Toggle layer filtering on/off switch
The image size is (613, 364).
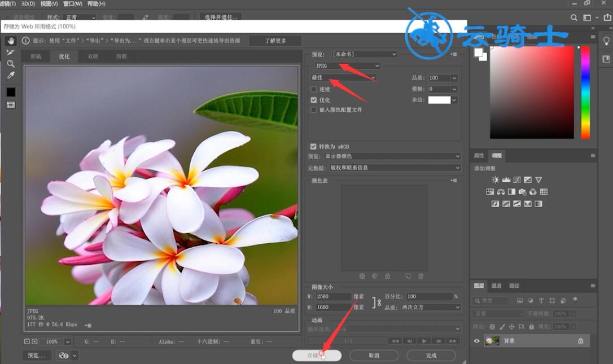coord(575,300)
